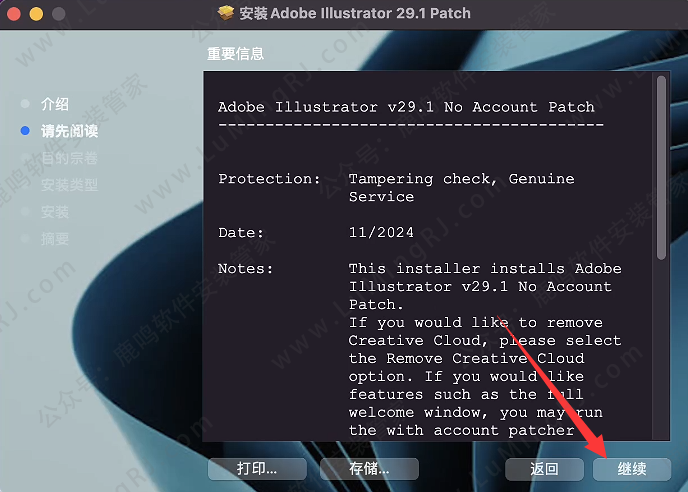
Task: Click the blue bullet beside 请先阅读
Action: [x=25, y=131]
